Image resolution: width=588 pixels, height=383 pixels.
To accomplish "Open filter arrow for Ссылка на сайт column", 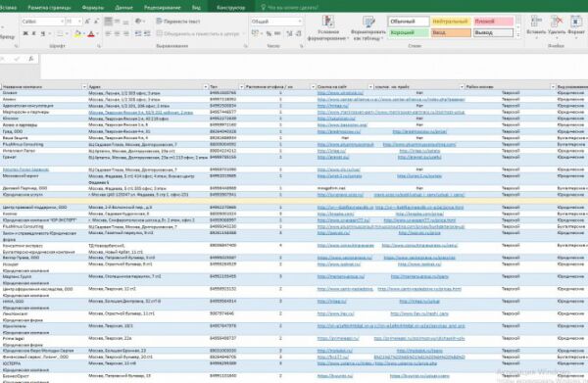I will tap(370, 87).
